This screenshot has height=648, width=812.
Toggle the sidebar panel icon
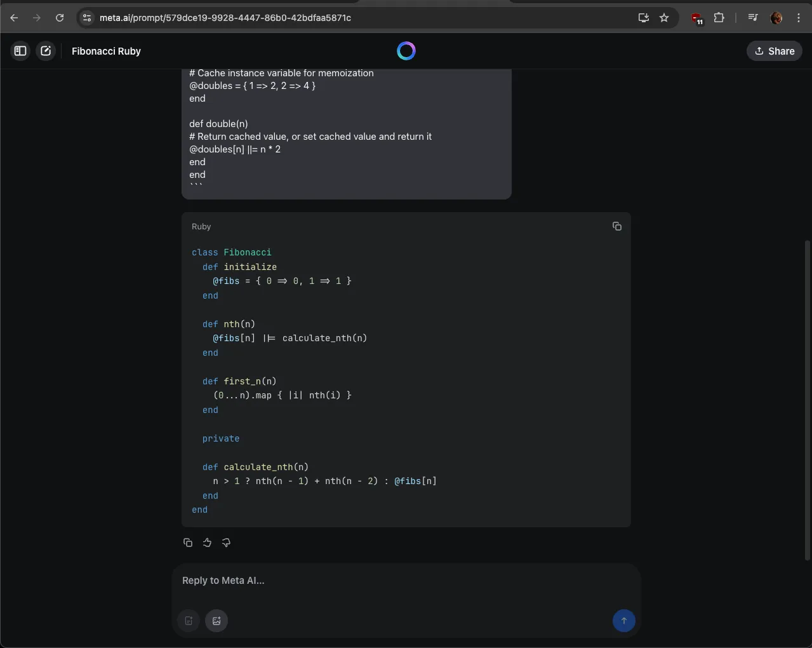[x=20, y=51]
